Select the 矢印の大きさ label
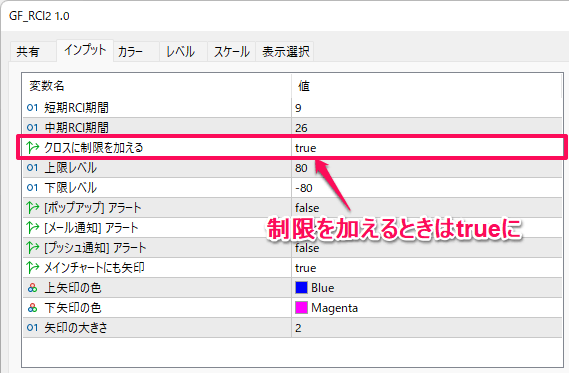This screenshot has height=373, width=569. click(76, 328)
